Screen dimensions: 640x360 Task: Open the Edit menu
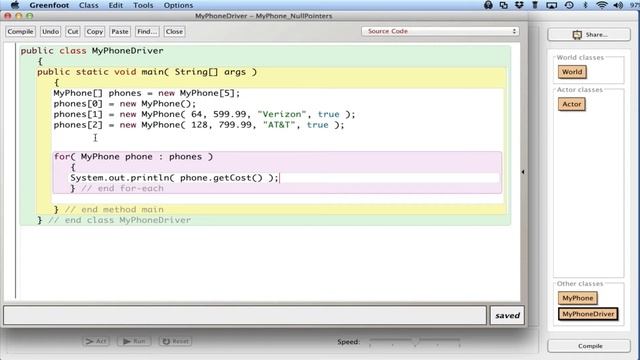tap(116, 5)
